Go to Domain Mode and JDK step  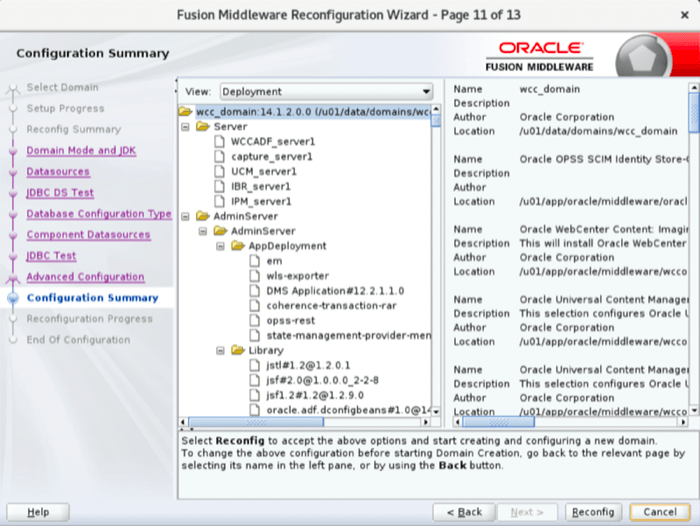click(81, 150)
